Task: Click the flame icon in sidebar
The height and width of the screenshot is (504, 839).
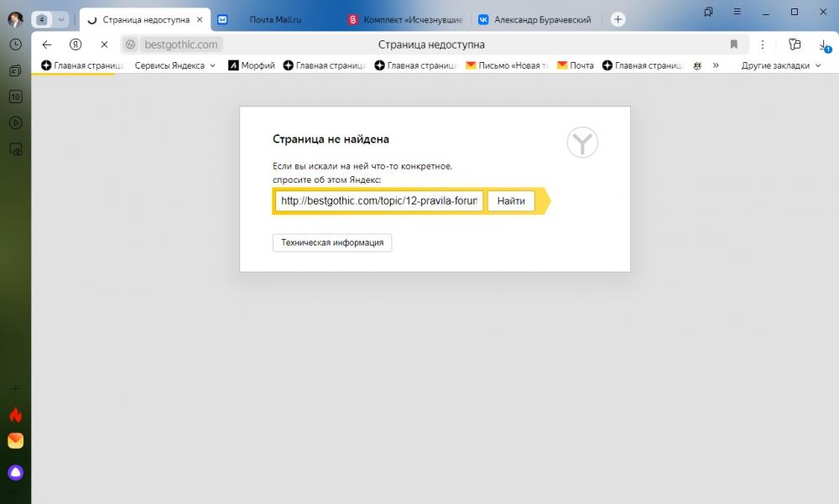Action: 15,414
